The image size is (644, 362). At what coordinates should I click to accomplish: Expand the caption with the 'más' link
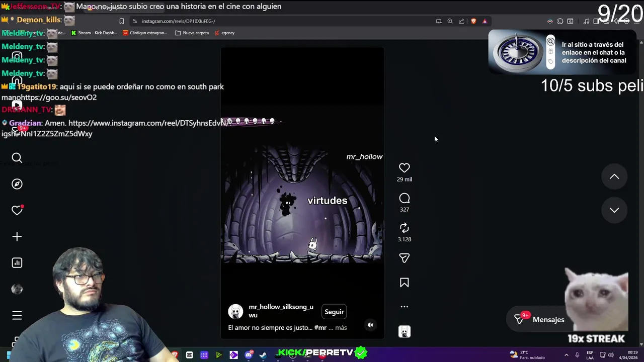[x=341, y=327]
